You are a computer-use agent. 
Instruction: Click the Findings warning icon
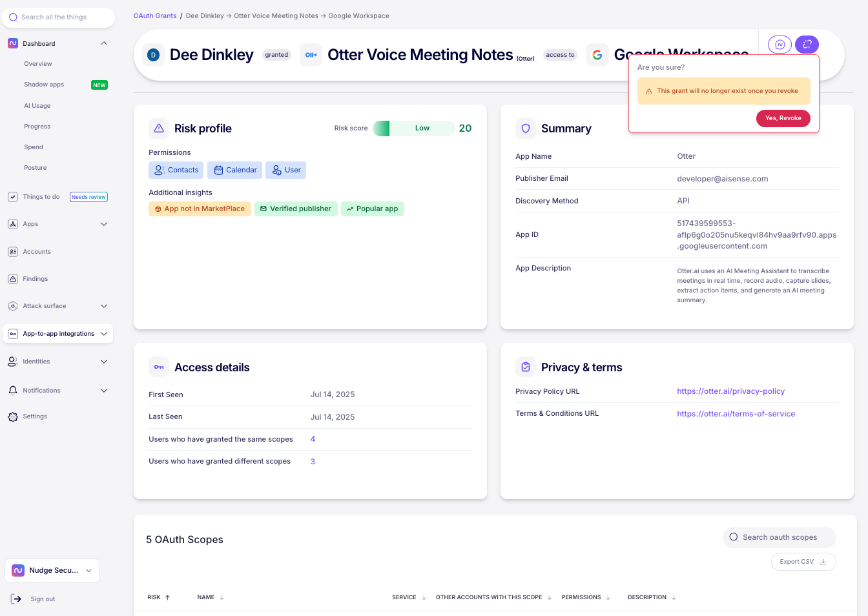[x=13, y=279]
